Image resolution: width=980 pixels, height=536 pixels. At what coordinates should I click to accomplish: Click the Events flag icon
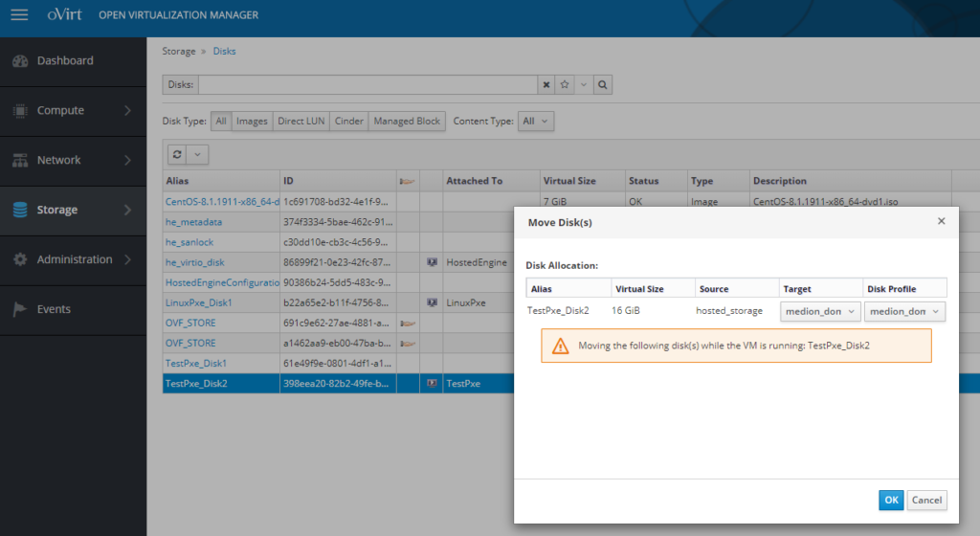pos(20,309)
